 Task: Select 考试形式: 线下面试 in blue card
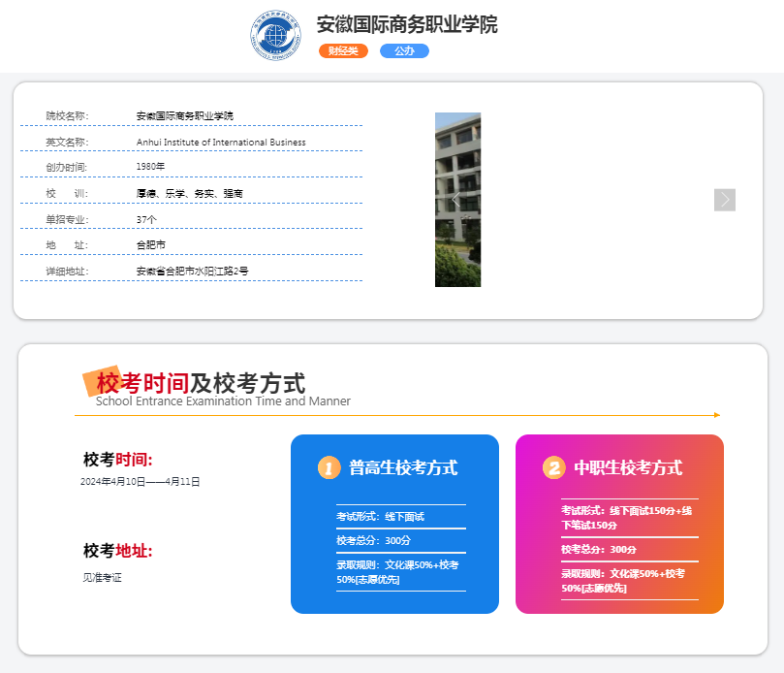pos(380,516)
